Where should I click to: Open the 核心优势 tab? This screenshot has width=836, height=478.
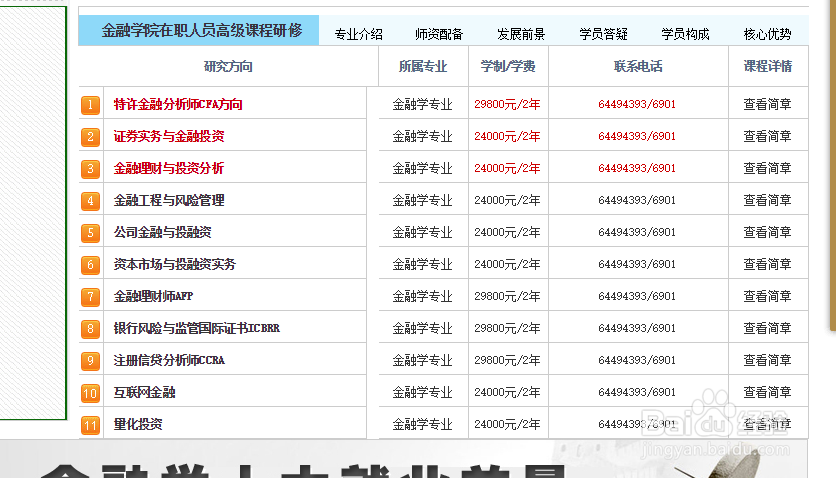coord(767,34)
